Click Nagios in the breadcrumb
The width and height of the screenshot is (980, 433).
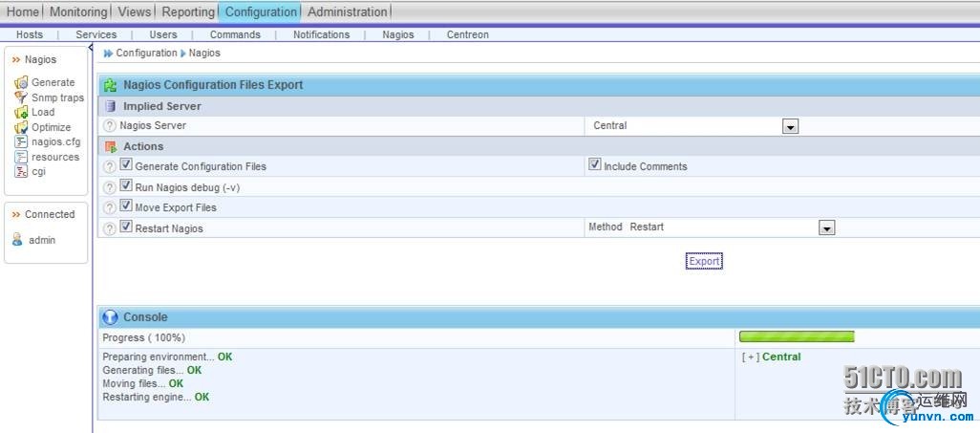pos(204,54)
